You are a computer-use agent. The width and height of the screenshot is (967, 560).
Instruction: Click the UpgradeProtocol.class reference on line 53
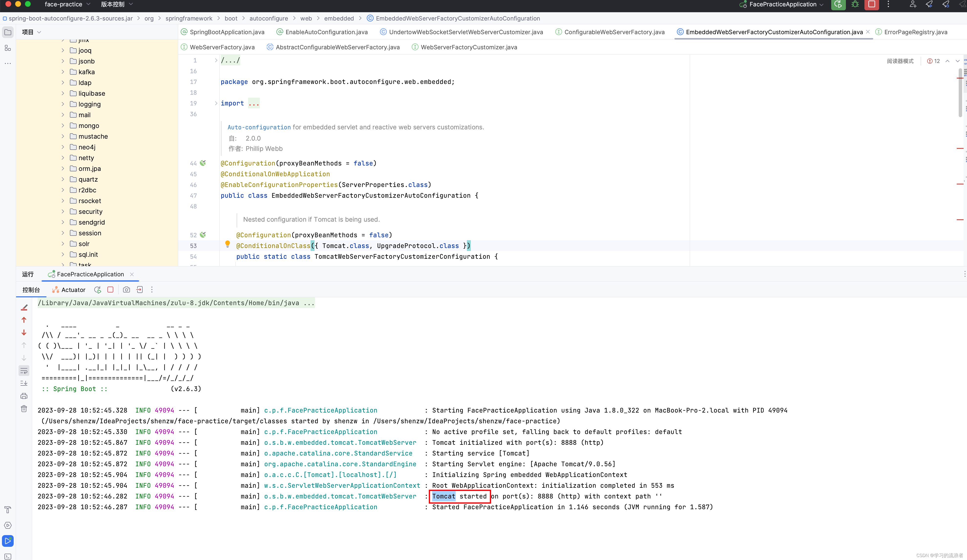click(x=418, y=246)
